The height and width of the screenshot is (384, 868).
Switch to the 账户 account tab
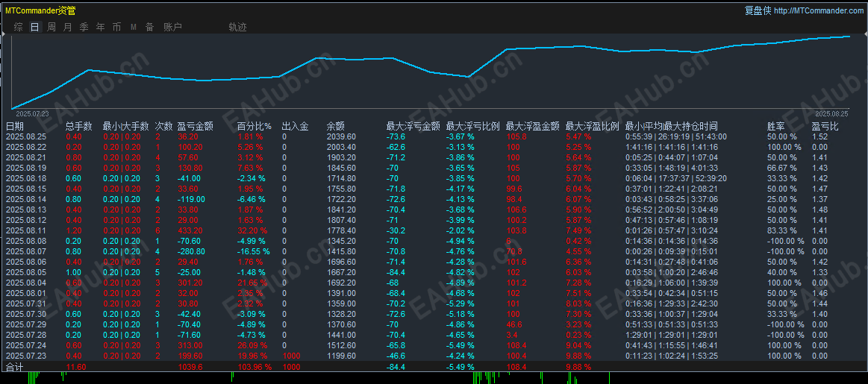[x=172, y=27]
